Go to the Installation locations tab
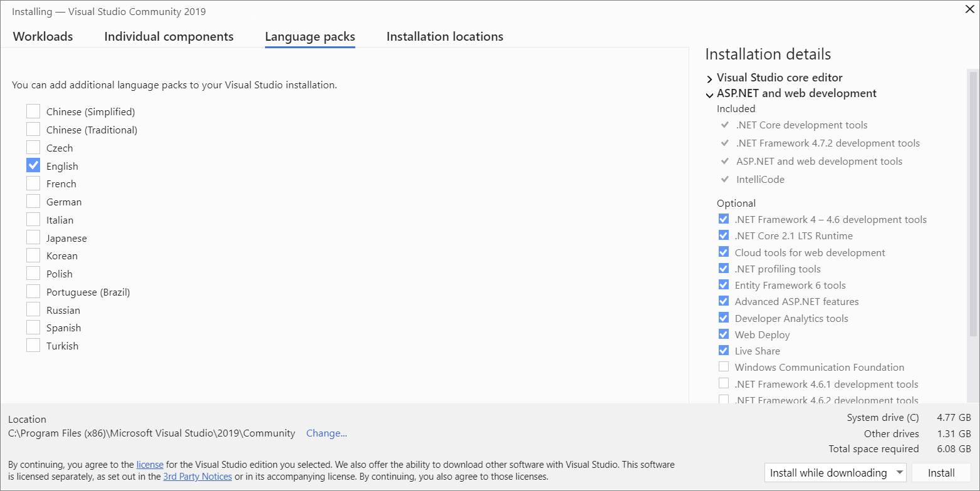The height and width of the screenshot is (491, 980). (445, 36)
